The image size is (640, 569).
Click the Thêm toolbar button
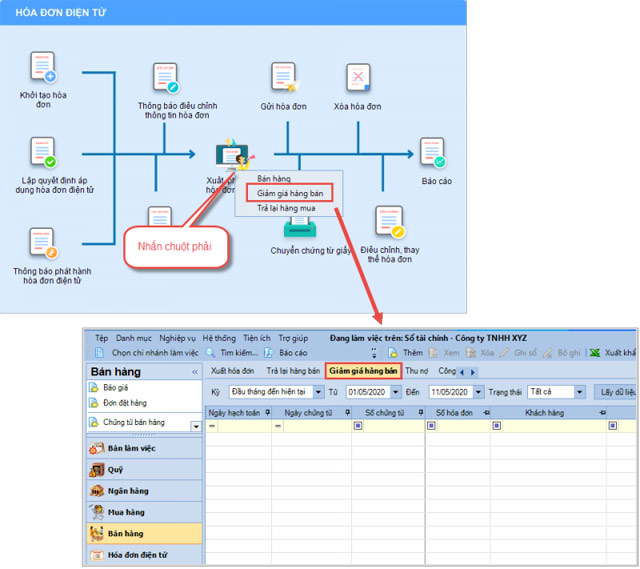[x=405, y=353]
